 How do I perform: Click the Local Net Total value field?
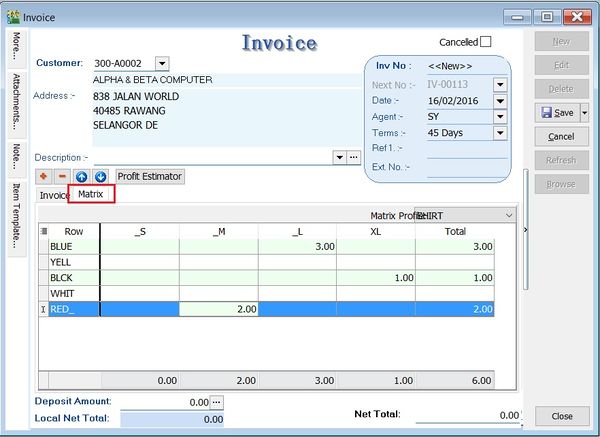tap(172, 419)
